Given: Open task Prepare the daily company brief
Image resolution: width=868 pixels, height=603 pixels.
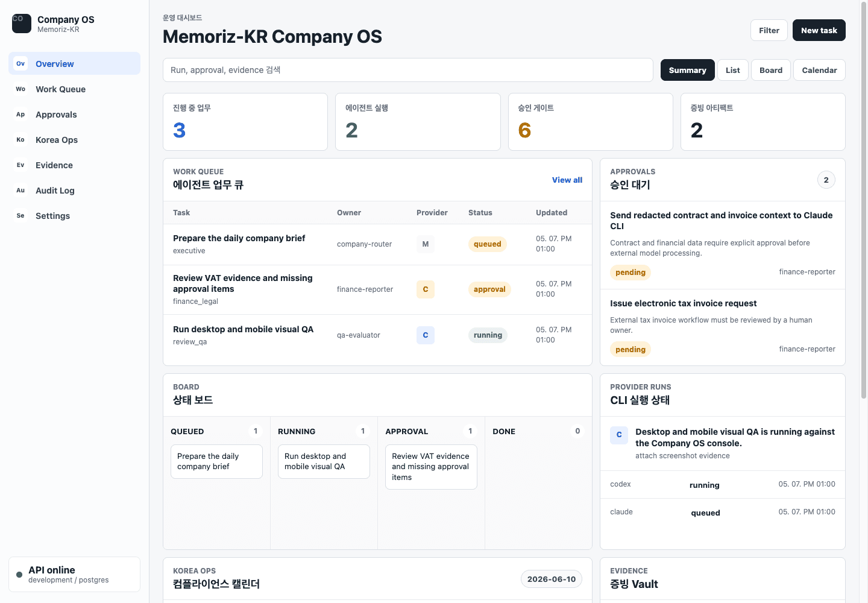Looking at the screenshot, I should point(239,238).
